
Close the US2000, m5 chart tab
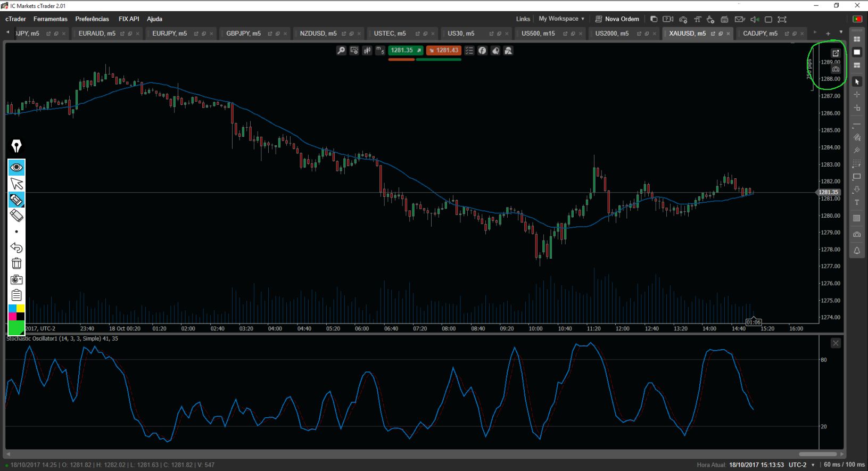point(655,34)
